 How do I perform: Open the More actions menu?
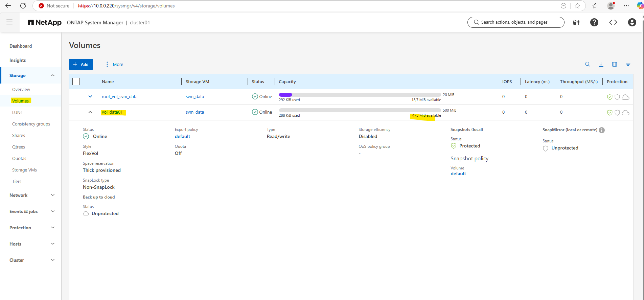pos(114,64)
